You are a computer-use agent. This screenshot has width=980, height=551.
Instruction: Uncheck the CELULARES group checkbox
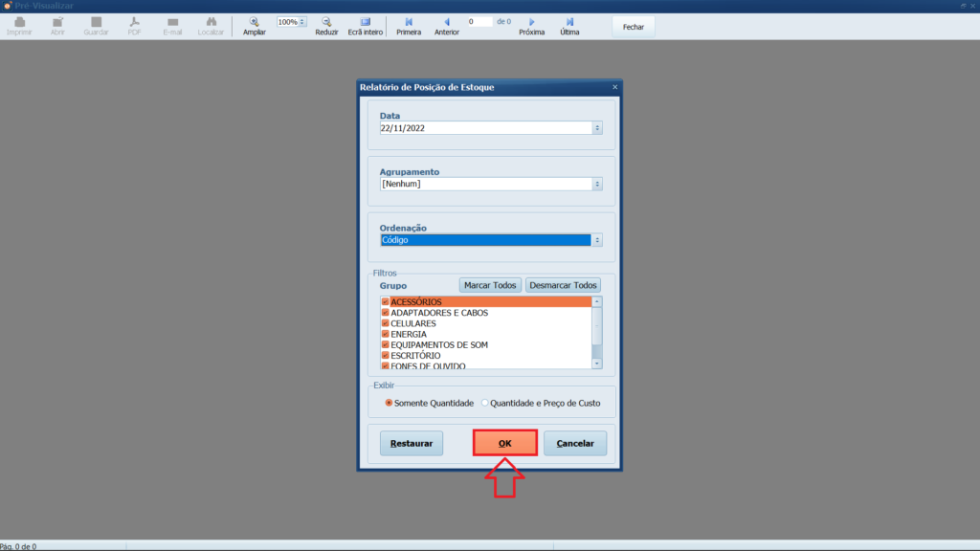click(386, 323)
